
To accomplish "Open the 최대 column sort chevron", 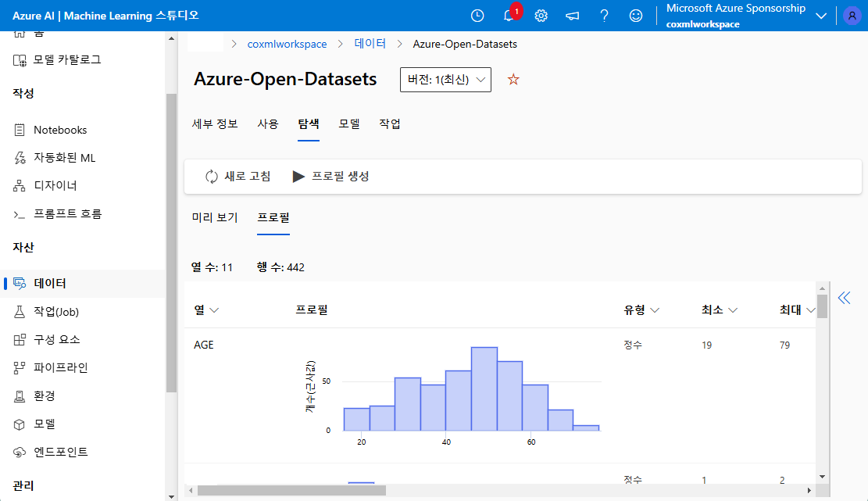I will (810, 310).
